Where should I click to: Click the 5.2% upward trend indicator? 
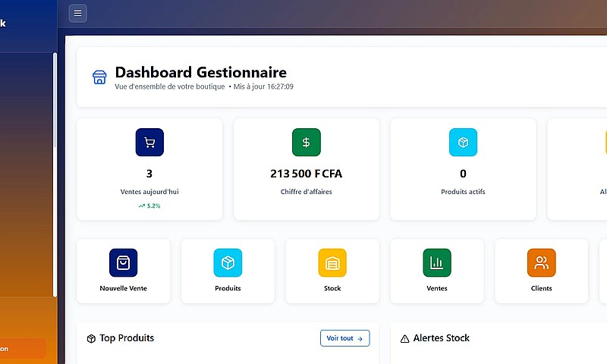[x=149, y=206]
